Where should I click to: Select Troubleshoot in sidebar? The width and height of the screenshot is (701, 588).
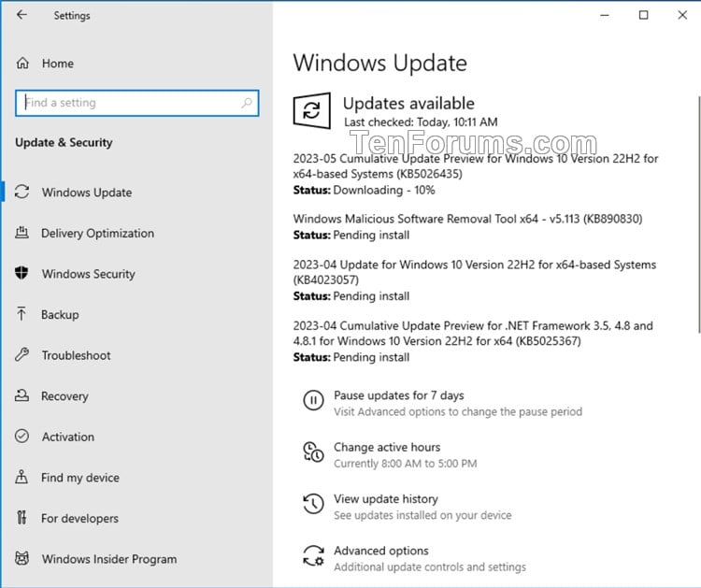pyautogui.click(x=76, y=355)
